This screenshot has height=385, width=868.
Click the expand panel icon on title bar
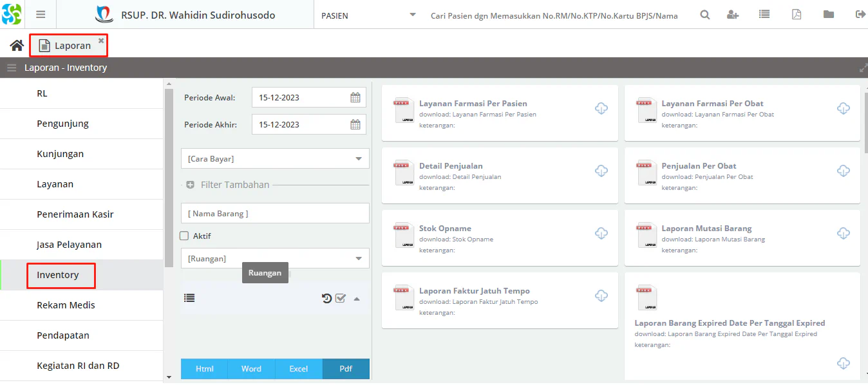point(863,68)
